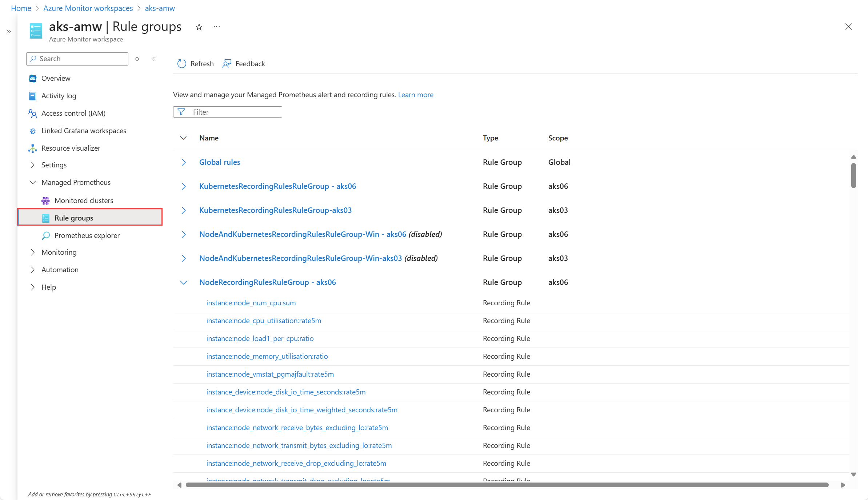Image resolution: width=868 pixels, height=500 pixels.
Task: Click the horizontal scrollbar at bottom
Action: [507, 485]
